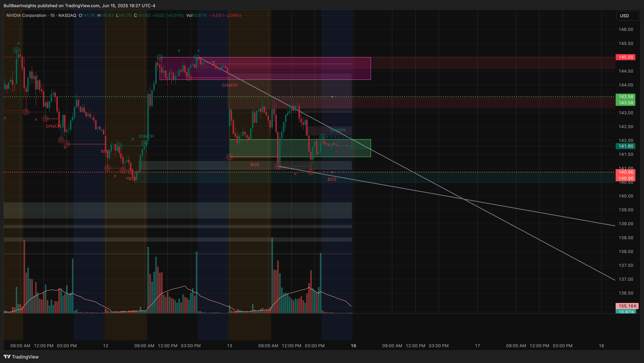Select the NVIDIA Corporation · 15 · NASDAQ title
Screen dimensions: 644x363
pyautogui.click(x=41, y=15)
